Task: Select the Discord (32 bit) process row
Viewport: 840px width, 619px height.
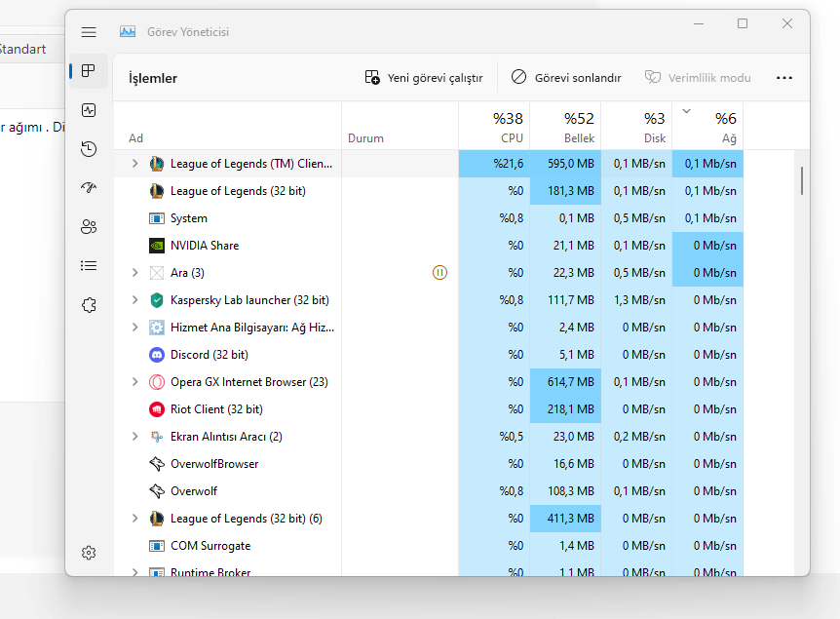Action: coord(429,355)
